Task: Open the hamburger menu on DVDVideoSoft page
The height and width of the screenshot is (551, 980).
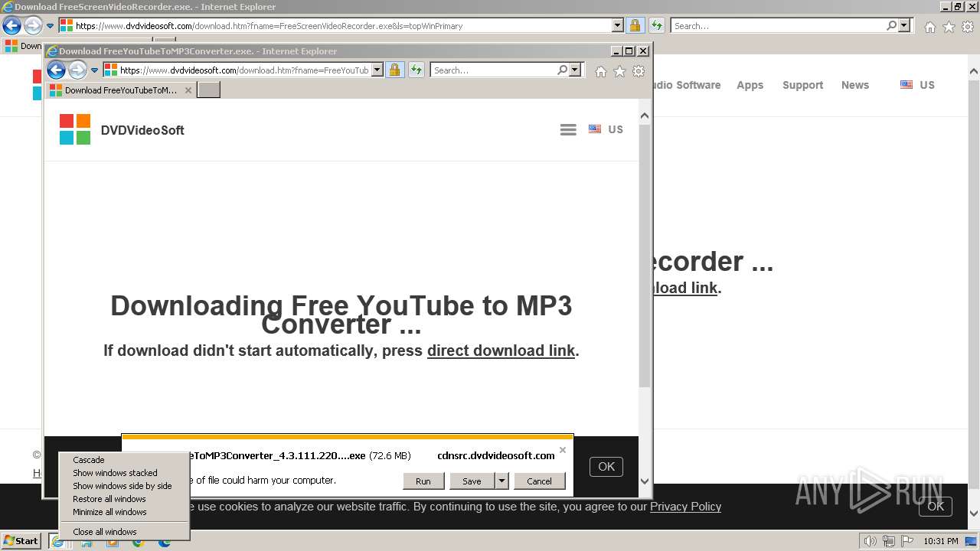Action: (568, 130)
